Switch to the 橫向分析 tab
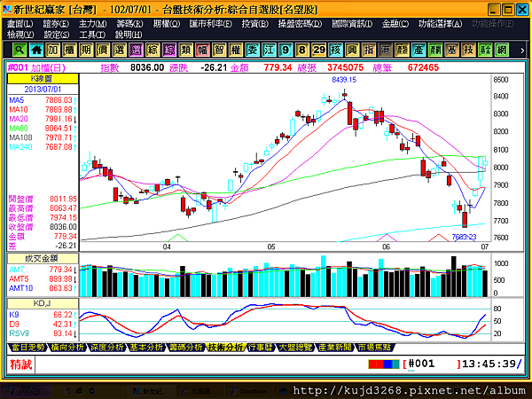532x399 pixels. pos(67,348)
